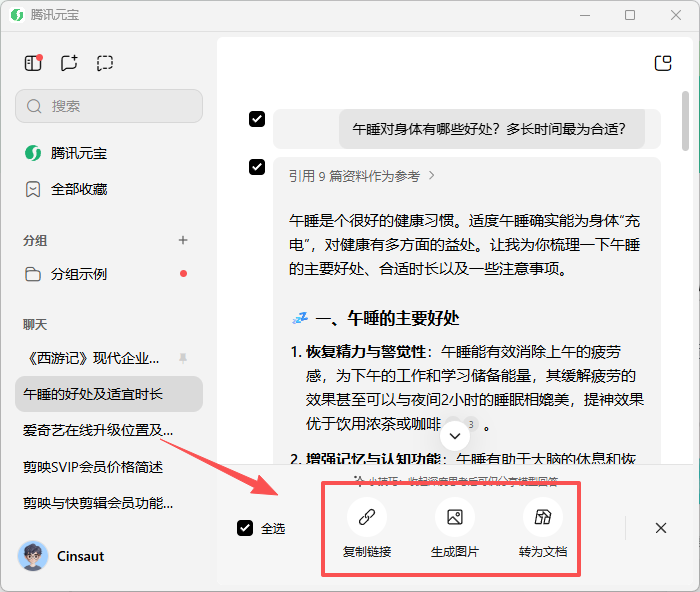This screenshot has height=592, width=700.
Task: Click the 聊天 section label
Action: click(x=35, y=325)
